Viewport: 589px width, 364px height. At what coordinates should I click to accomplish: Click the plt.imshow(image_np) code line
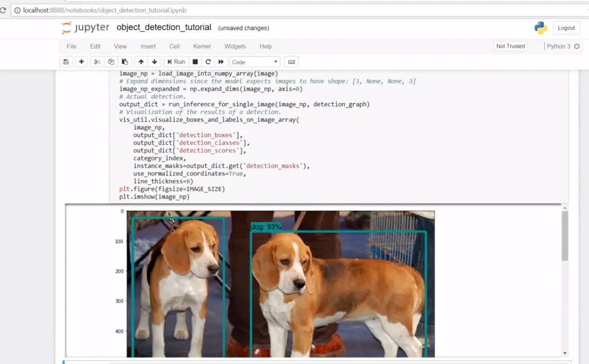click(154, 197)
